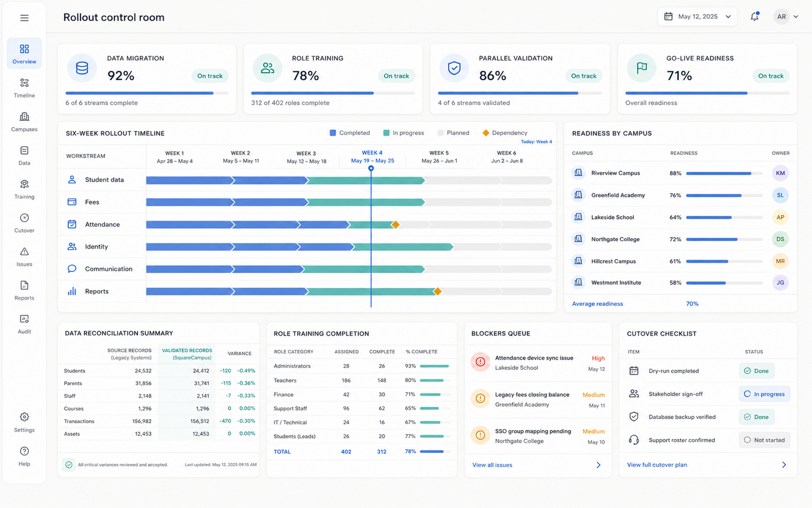812x508 pixels.
Task: Click chevron next to View all issues
Action: [598, 465]
